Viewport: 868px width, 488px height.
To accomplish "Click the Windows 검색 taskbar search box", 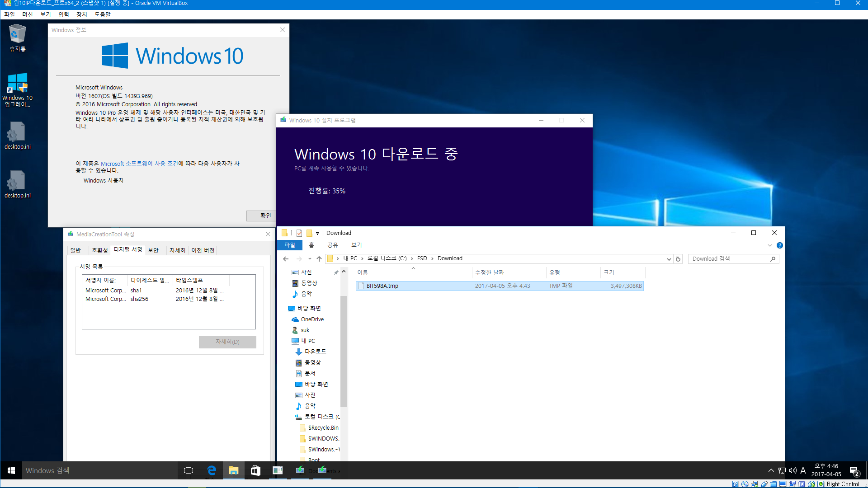I will (x=99, y=470).
